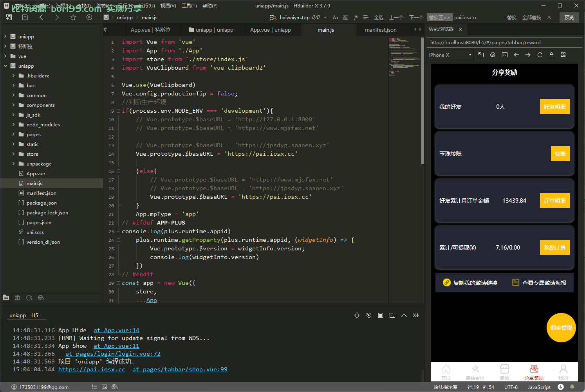Click browser back arrow in Web浏览器 panel

(516, 55)
